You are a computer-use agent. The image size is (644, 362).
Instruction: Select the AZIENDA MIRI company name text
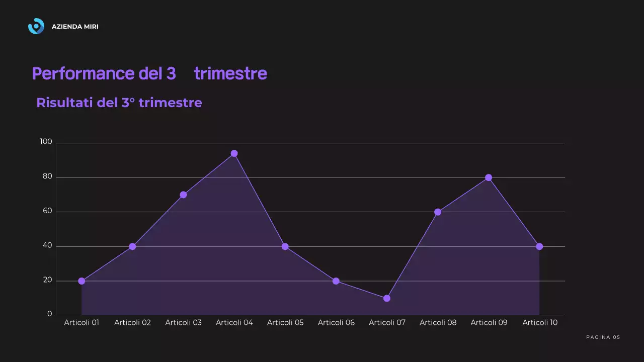pyautogui.click(x=75, y=27)
